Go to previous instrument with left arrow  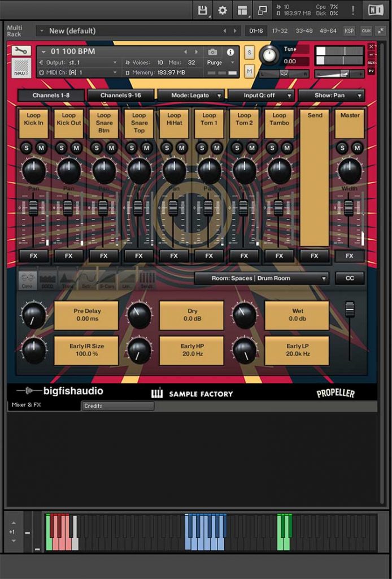click(x=185, y=52)
